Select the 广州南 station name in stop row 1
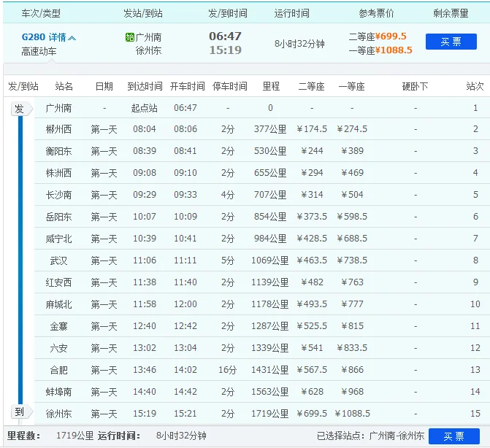The image size is (490, 448). pos(58,108)
